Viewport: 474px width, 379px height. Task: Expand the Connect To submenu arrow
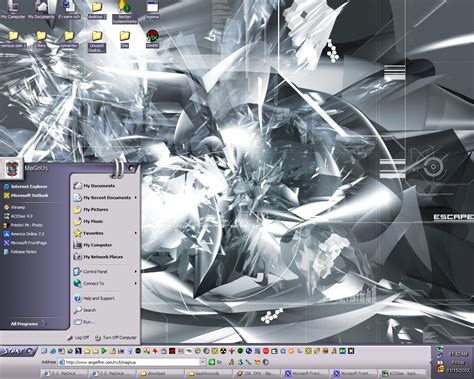(136, 283)
